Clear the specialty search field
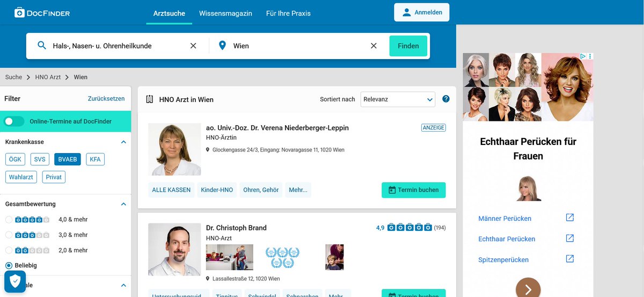The width and height of the screenshot is (644, 297). tap(193, 46)
